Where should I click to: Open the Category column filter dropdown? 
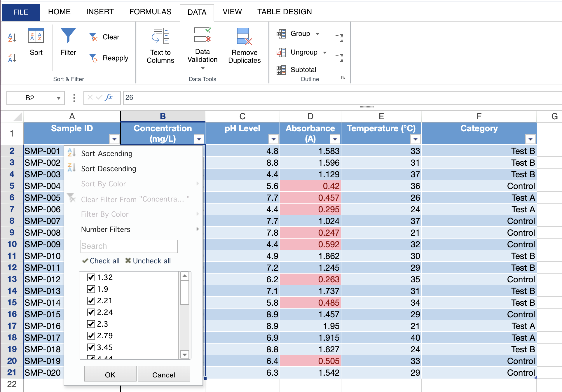[x=530, y=139]
